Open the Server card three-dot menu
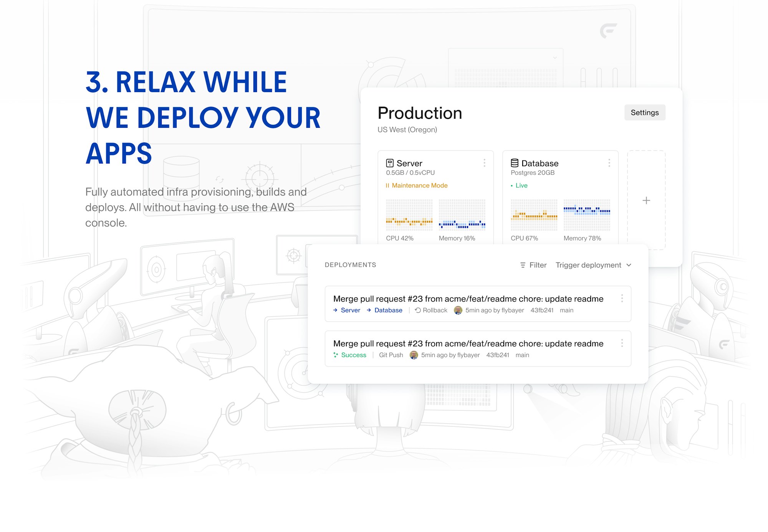Viewport: 768px width, 532px height. 484,163
